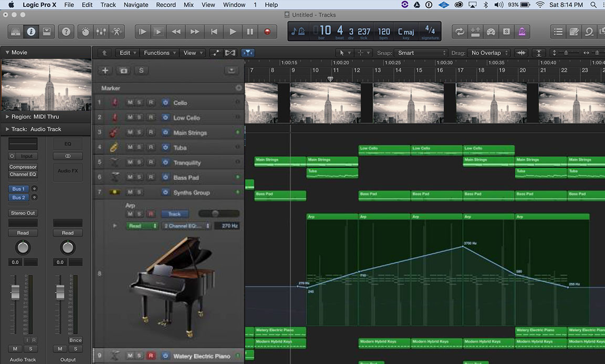Click the duplicate track button
The image size is (605, 364).
pyautogui.click(x=123, y=70)
